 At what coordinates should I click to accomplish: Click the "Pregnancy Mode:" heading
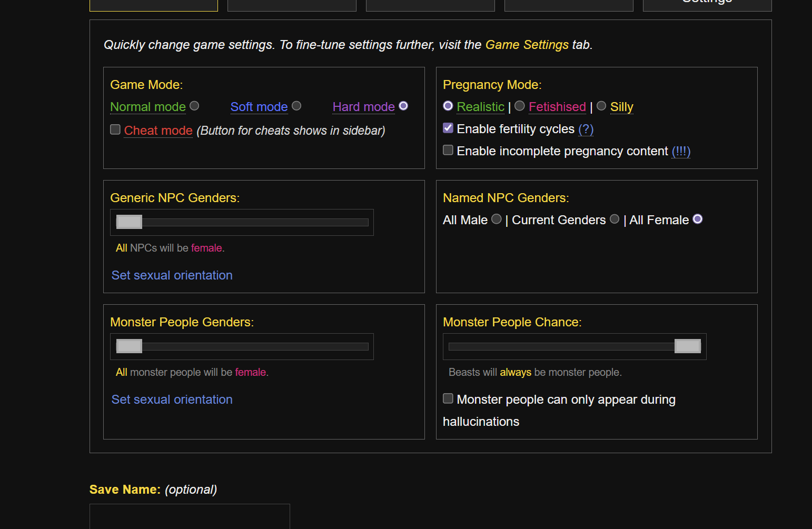pyautogui.click(x=492, y=85)
